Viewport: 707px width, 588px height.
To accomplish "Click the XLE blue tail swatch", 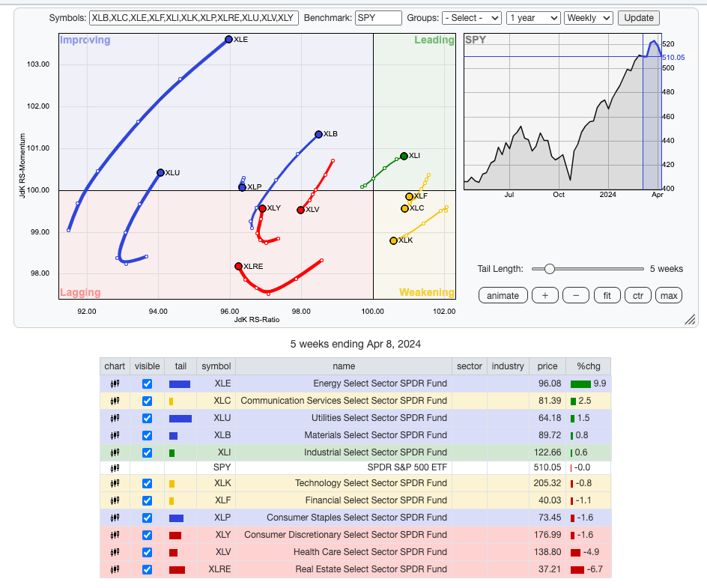I will (x=180, y=384).
